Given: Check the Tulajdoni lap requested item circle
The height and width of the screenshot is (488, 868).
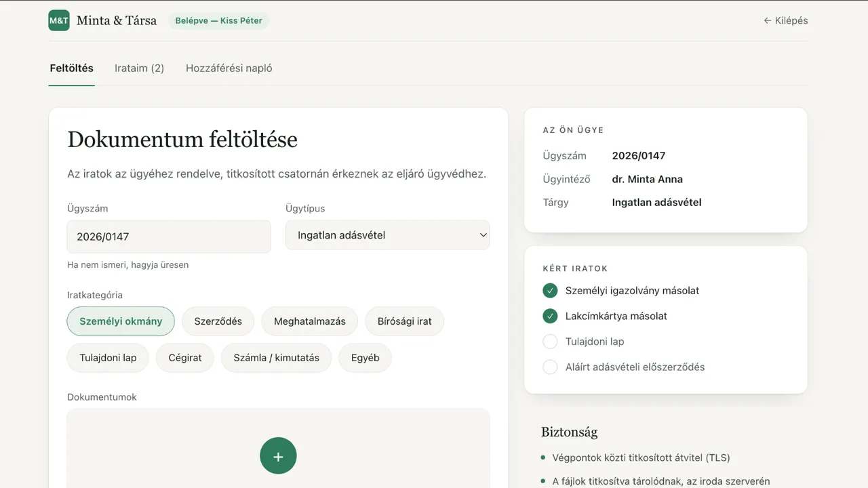Looking at the screenshot, I should [x=550, y=342].
